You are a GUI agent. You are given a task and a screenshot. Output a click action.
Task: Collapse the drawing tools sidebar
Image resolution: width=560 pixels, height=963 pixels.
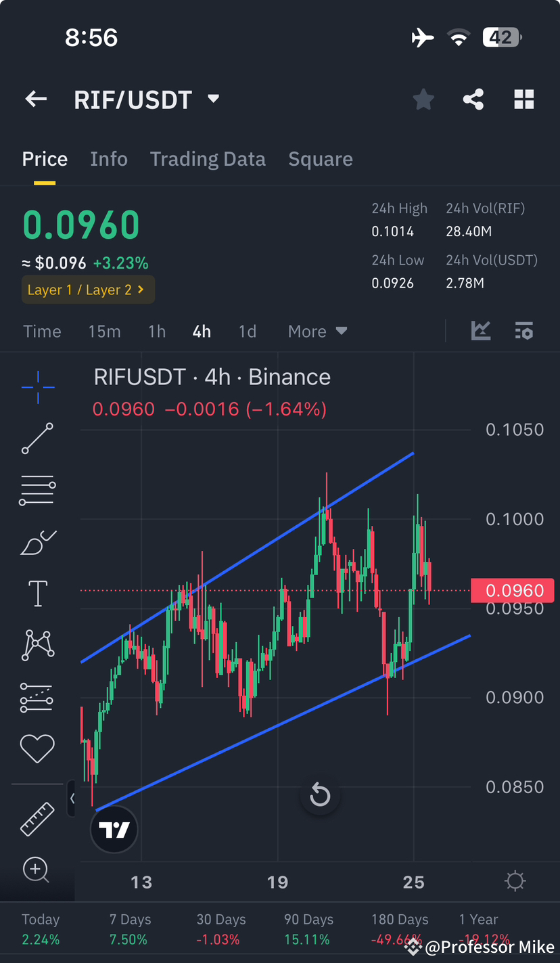pyautogui.click(x=73, y=799)
